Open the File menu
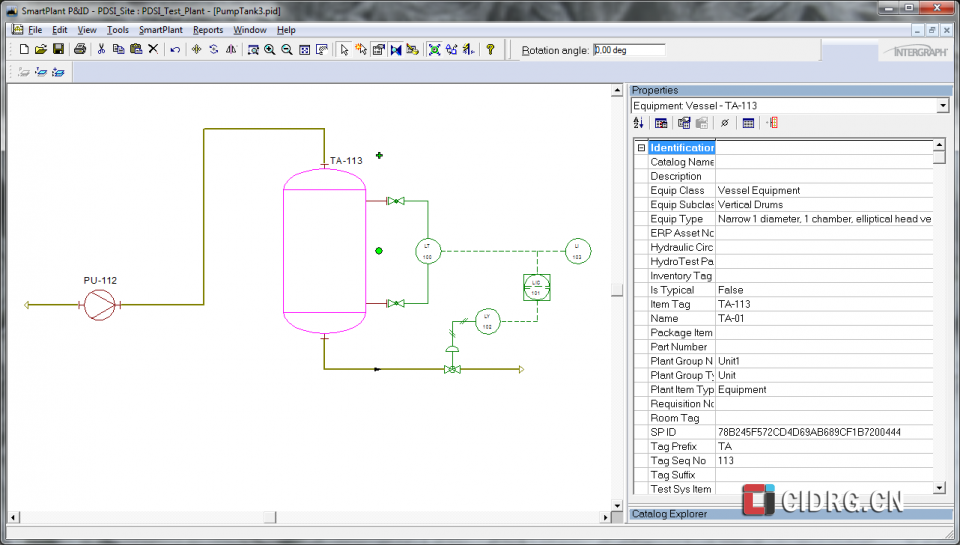 click(35, 29)
